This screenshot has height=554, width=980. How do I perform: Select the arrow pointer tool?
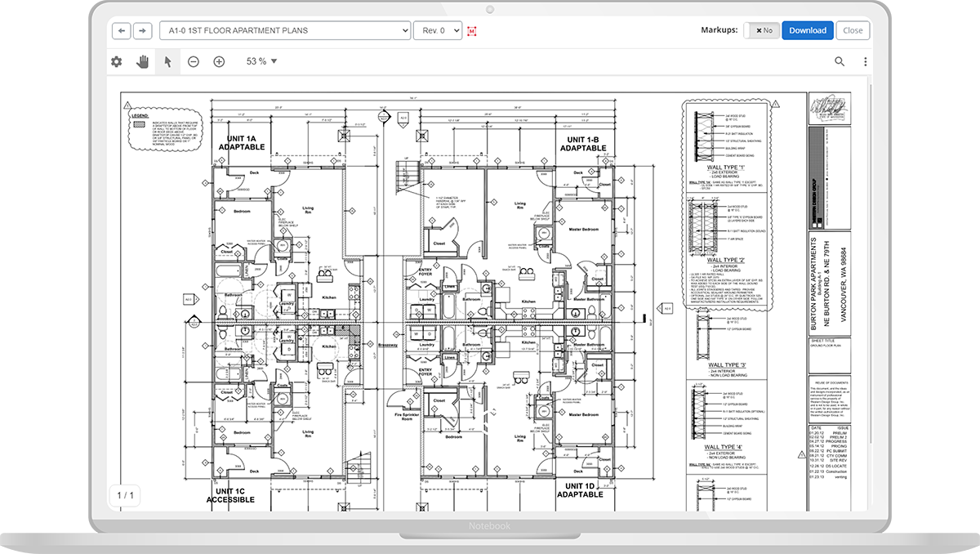click(167, 61)
